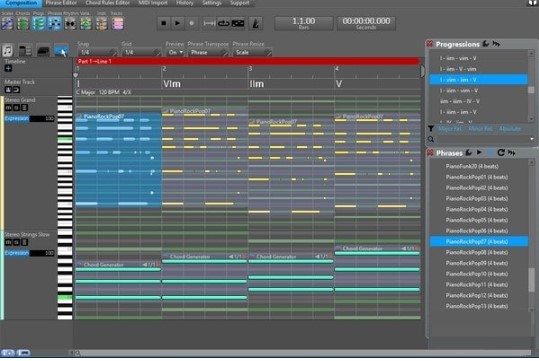Click the blue dot in the Phrases header
Viewport: 539px width, 361px height.
point(490,153)
